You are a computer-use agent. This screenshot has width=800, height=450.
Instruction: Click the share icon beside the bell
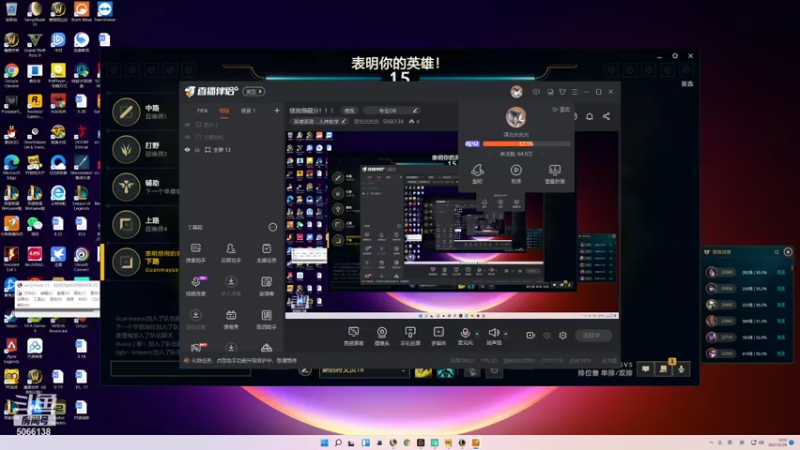[606, 116]
